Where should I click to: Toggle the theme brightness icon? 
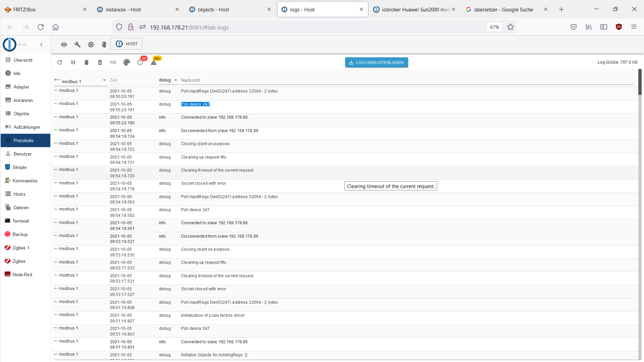point(91,45)
